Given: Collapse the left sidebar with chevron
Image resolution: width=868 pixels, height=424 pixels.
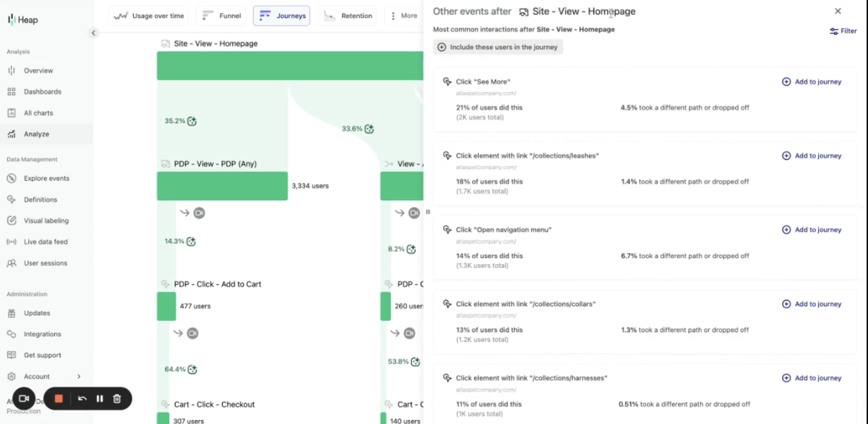Looking at the screenshot, I should click(93, 33).
